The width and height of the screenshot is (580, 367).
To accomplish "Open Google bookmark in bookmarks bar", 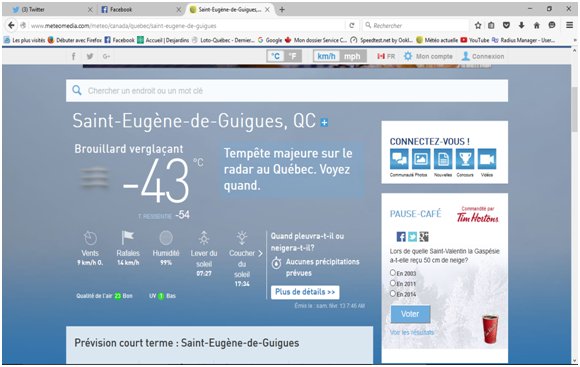I will tap(270, 40).
